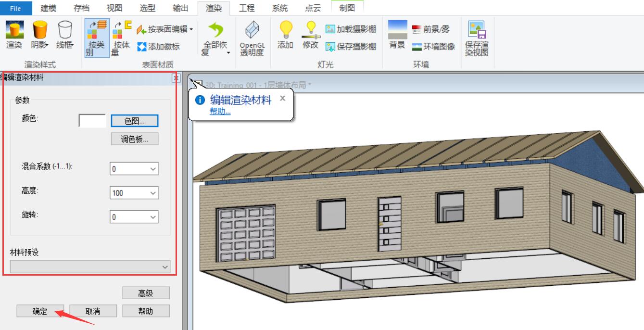Open 帮助... link in tooltip

220,112
